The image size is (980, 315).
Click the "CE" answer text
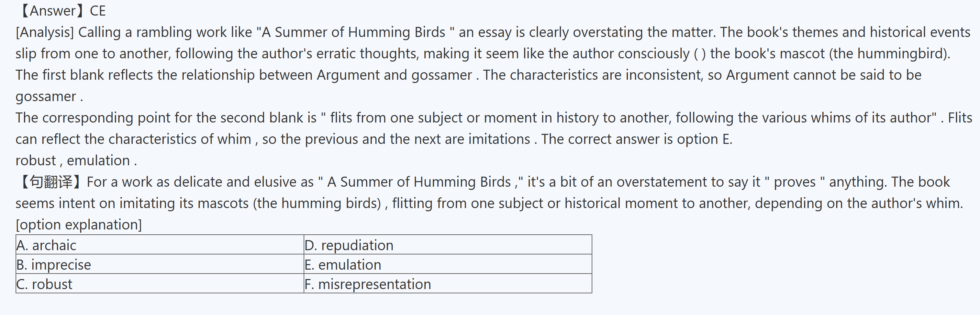click(x=98, y=11)
